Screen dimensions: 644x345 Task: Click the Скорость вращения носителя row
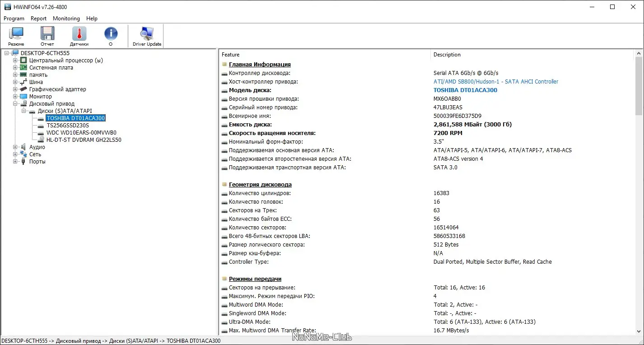[x=427, y=133]
